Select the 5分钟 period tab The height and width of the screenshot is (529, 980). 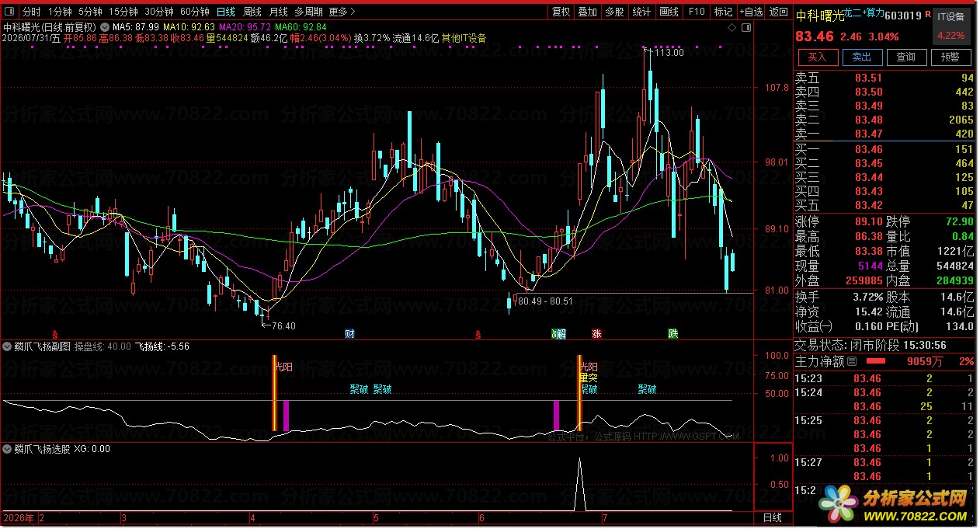coord(90,12)
